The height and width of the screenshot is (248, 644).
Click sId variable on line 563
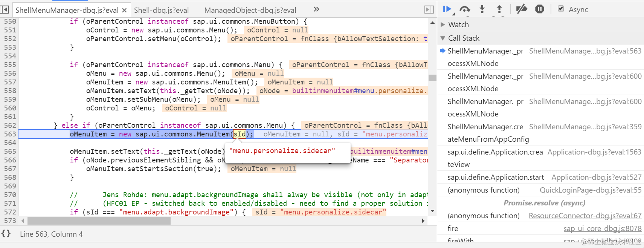coord(240,134)
